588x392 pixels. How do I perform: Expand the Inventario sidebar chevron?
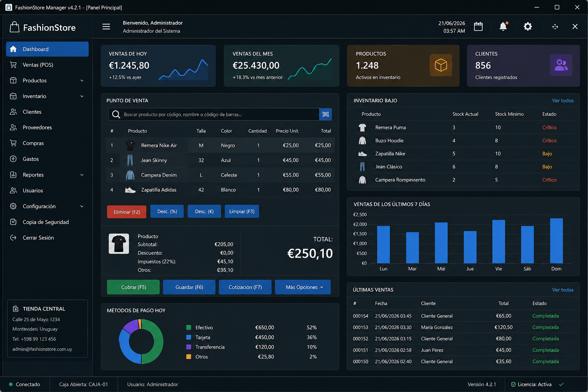[x=82, y=96]
